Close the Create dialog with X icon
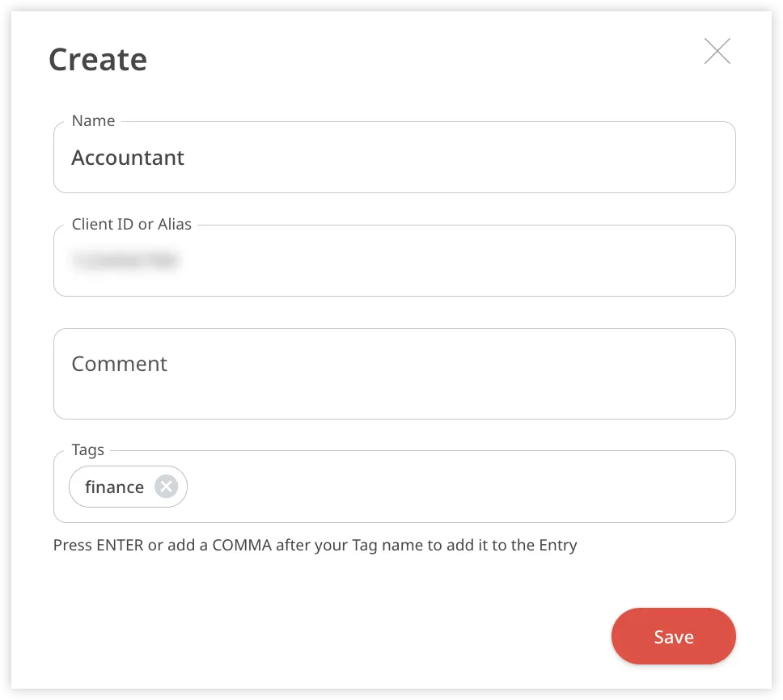783x700 pixels. pyautogui.click(x=717, y=51)
